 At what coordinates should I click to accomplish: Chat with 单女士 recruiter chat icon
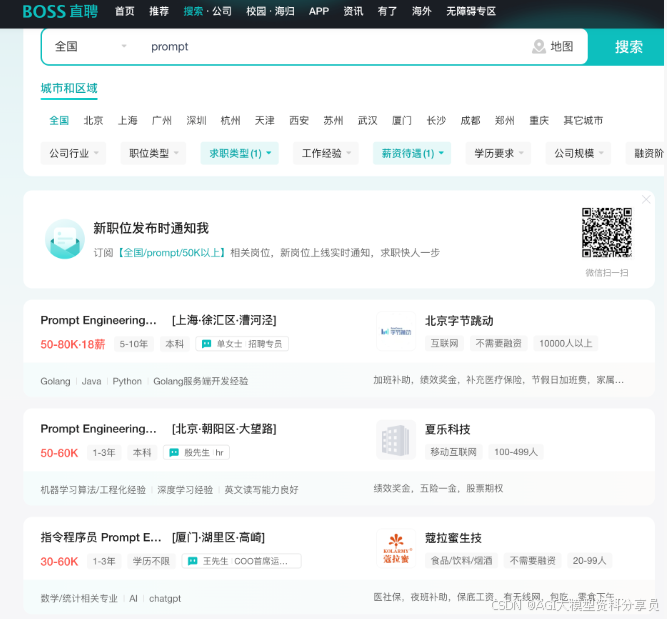[x=206, y=344]
